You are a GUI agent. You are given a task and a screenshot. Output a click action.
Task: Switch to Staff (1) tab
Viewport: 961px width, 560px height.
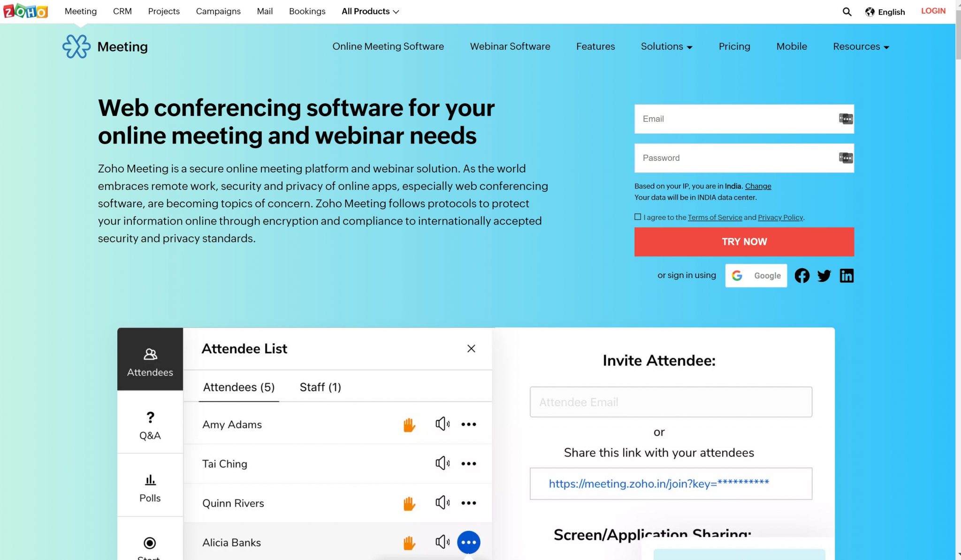click(320, 387)
